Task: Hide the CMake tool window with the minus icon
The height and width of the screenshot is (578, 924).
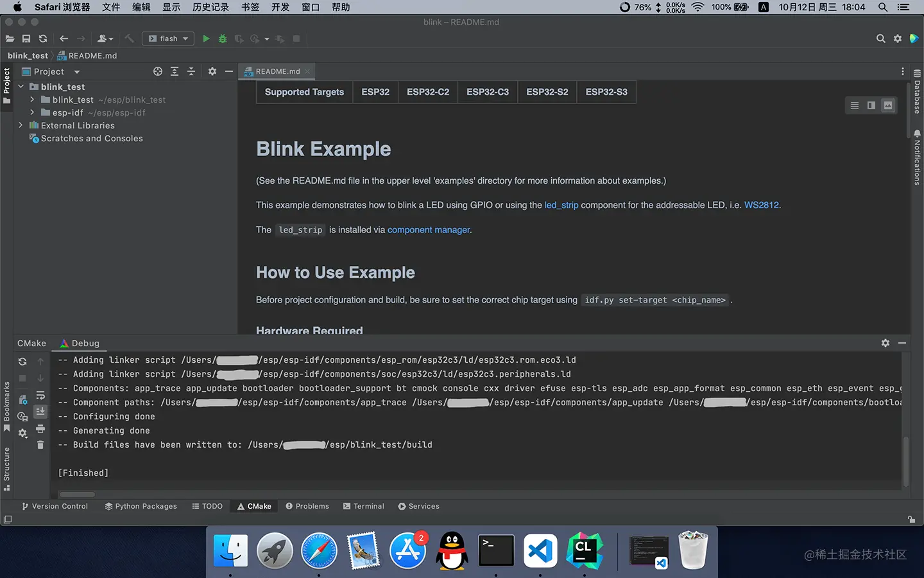Action: [x=902, y=343]
